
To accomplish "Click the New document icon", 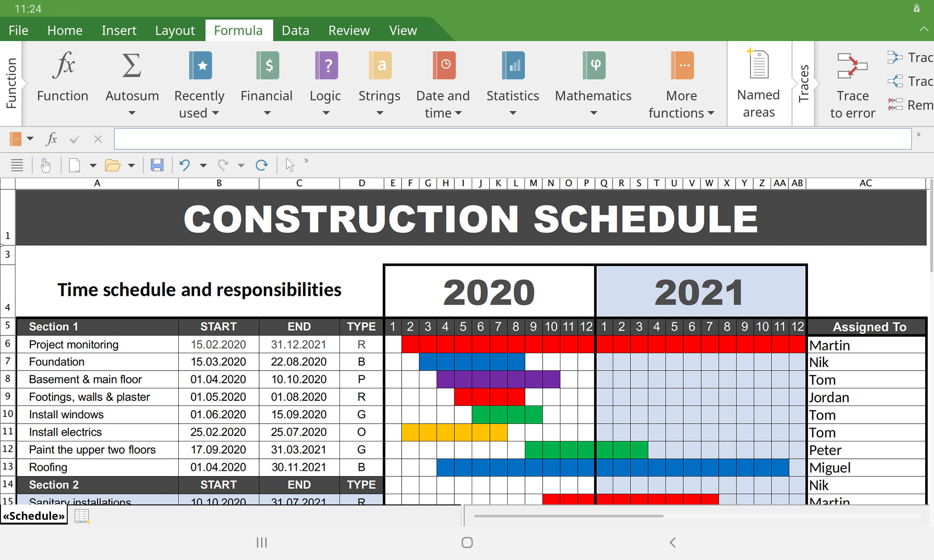I will click(x=75, y=165).
